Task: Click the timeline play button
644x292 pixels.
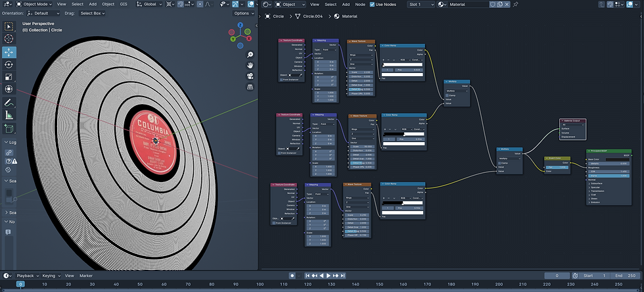Action: (x=328, y=276)
